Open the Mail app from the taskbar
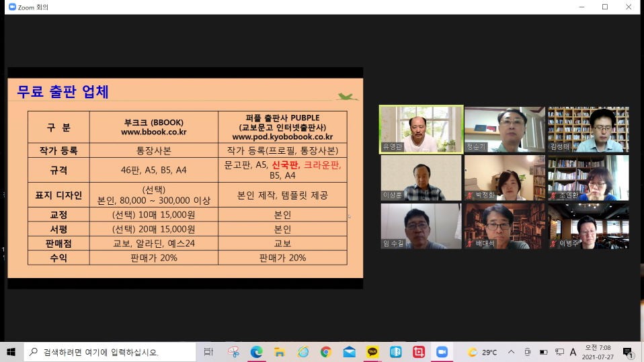Screen dimensions: 644x362 coord(350,352)
